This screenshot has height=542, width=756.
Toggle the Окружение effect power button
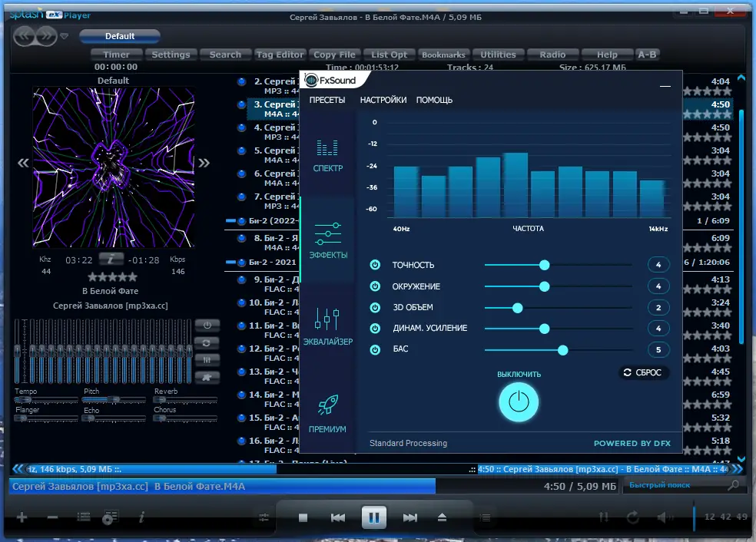point(375,286)
